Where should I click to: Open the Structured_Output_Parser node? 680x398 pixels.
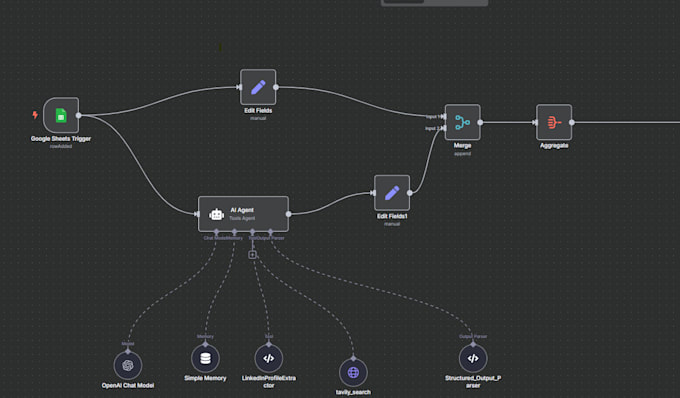(x=473, y=359)
